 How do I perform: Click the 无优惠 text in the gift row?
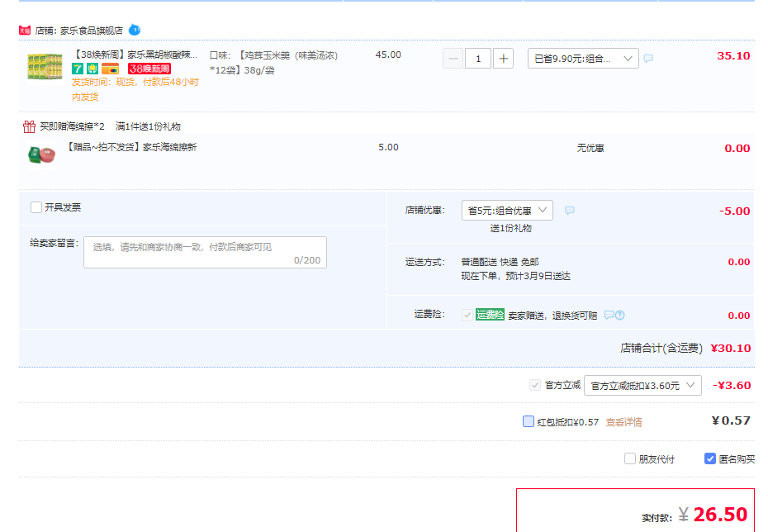tap(590, 148)
